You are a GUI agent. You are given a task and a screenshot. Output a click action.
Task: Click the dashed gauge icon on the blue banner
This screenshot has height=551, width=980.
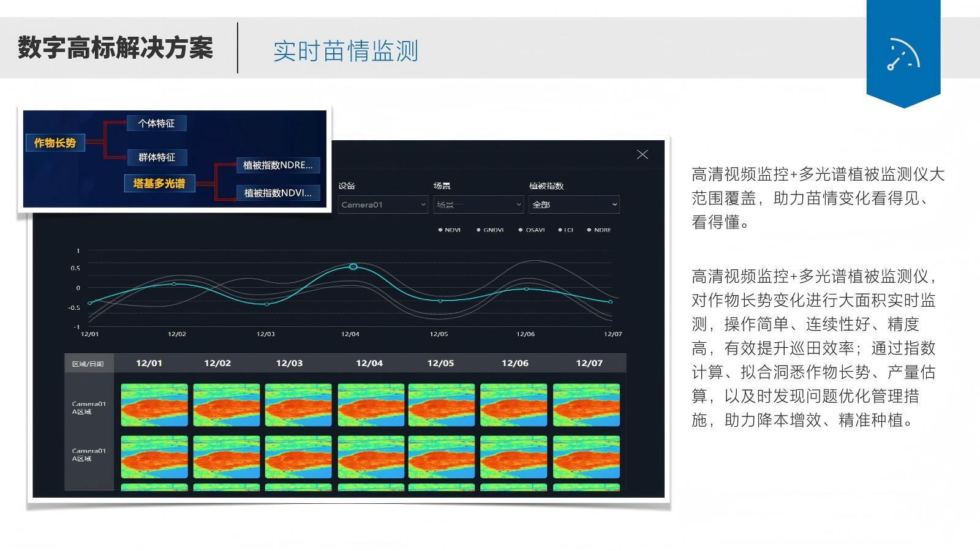pyautogui.click(x=903, y=55)
